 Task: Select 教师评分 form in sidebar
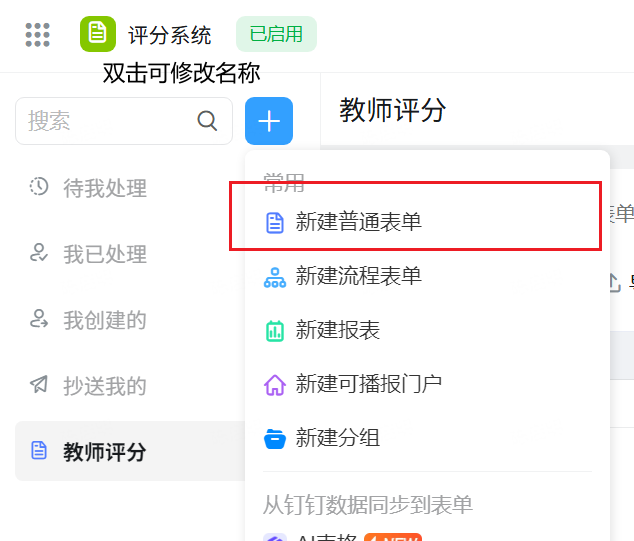point(104,452)
